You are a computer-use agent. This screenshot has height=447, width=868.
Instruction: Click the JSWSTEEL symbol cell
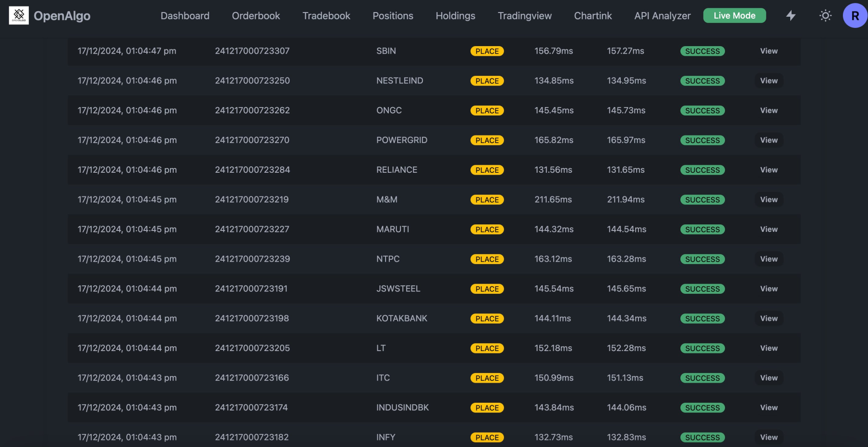[398, 289]
